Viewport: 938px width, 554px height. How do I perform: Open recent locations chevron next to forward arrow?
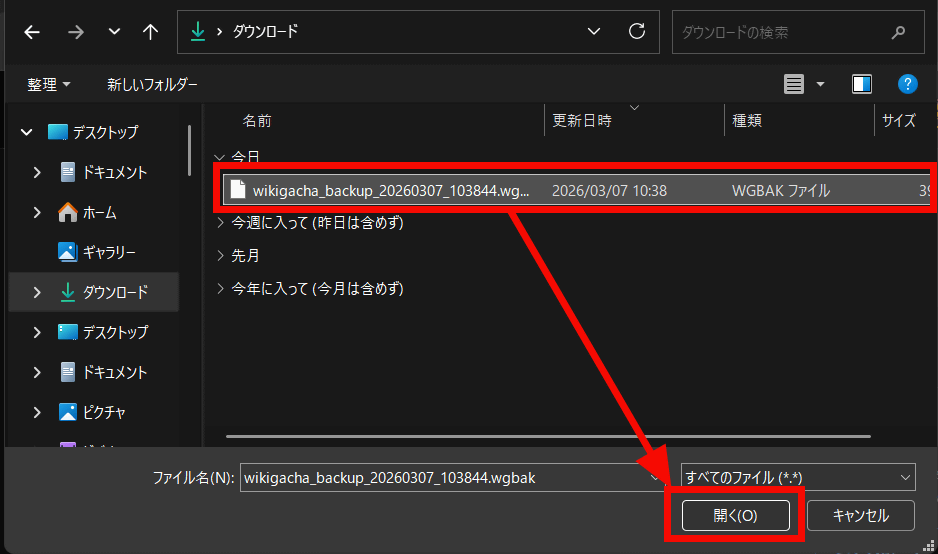click(114, 32)
